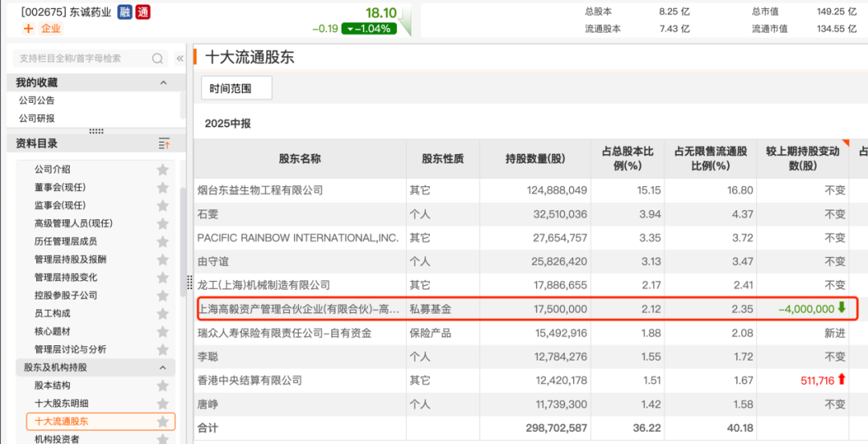This screenshot has width=868, height=444.
Task: Click the orange plus add-to-watchlist icon
Action: point(28,29)
